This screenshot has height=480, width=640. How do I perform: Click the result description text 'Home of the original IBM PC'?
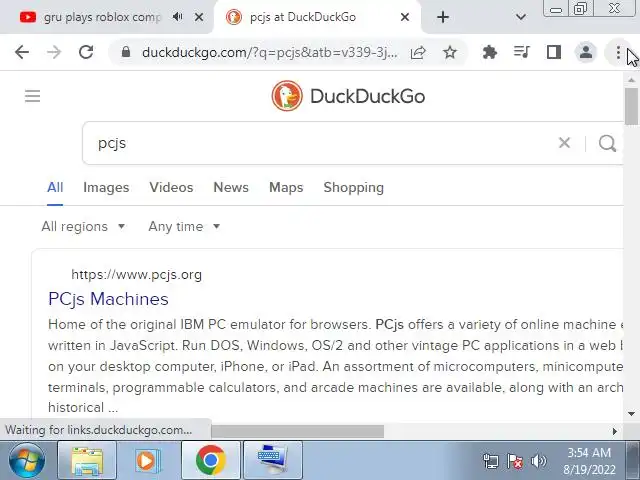point(137,325)
